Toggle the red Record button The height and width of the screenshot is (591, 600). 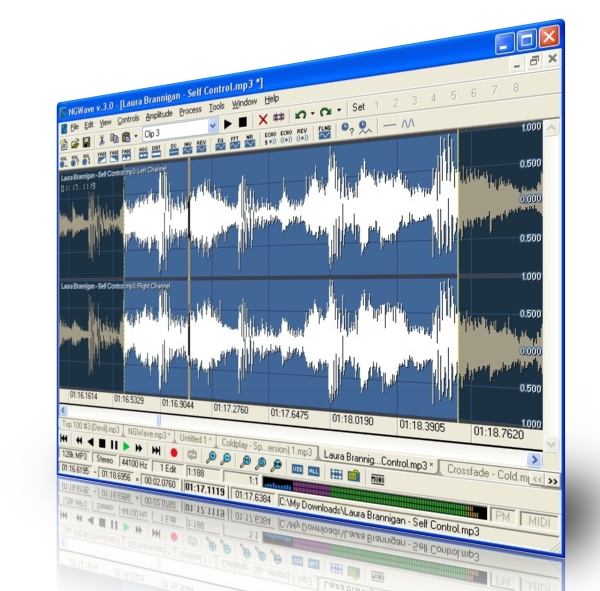pyautogui.click(x=174, y=452)
